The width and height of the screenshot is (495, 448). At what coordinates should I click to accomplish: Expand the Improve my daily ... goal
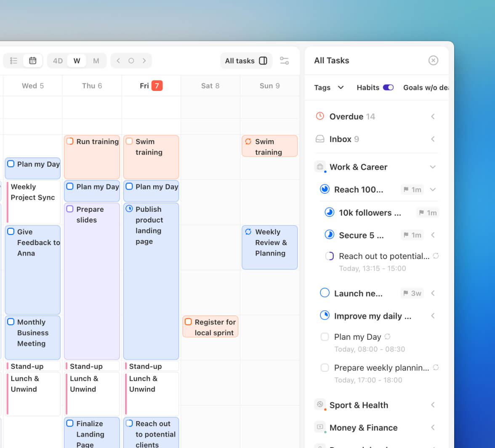coord(433,316)
